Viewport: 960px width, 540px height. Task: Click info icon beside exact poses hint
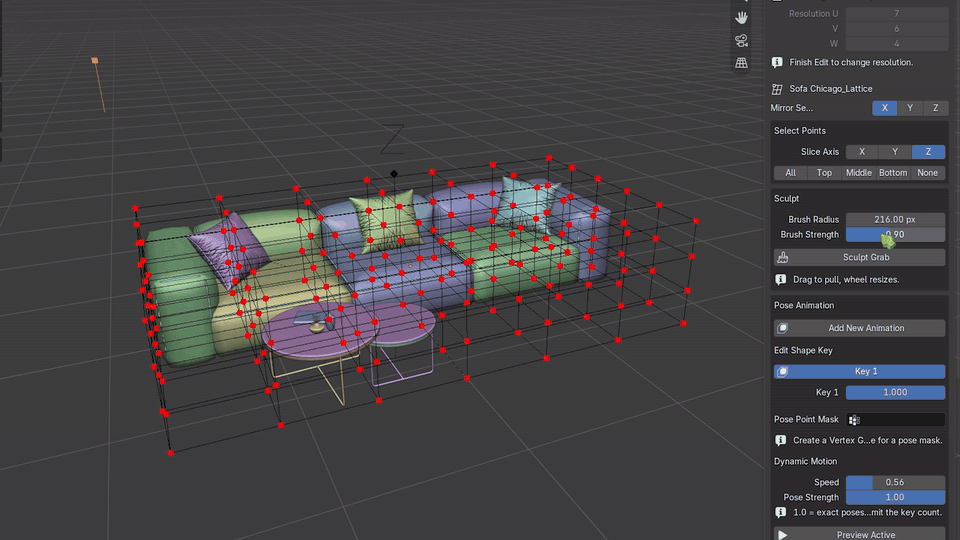(x=781, y=512)
